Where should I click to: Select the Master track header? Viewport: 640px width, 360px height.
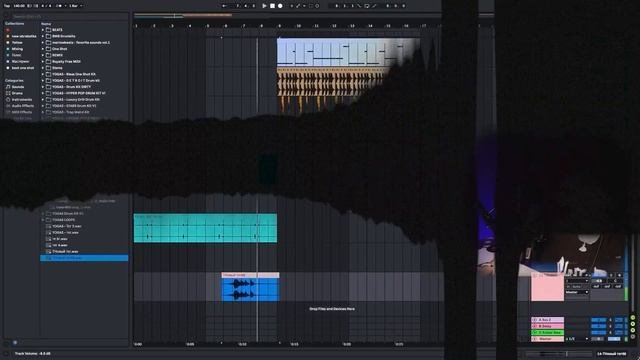(547, 339)
